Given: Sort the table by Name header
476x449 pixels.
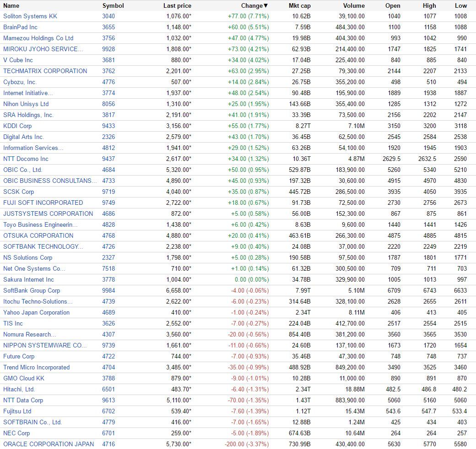Looking at the screenshot, I should tap(11, 6).
